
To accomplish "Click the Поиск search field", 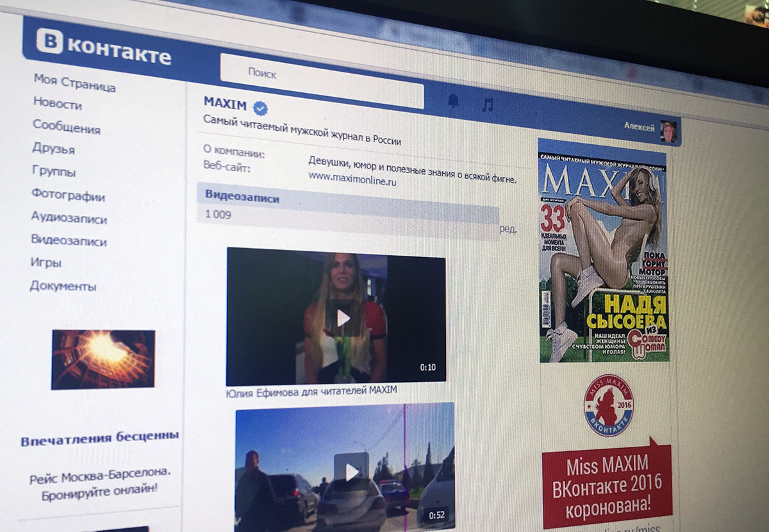I will [x=322, y=82].
